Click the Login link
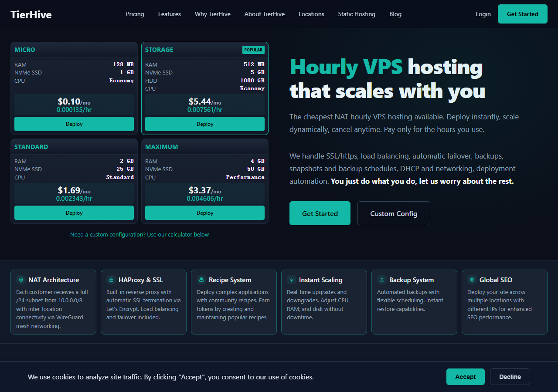Screen dimensions: 558x392 [483, 14]
